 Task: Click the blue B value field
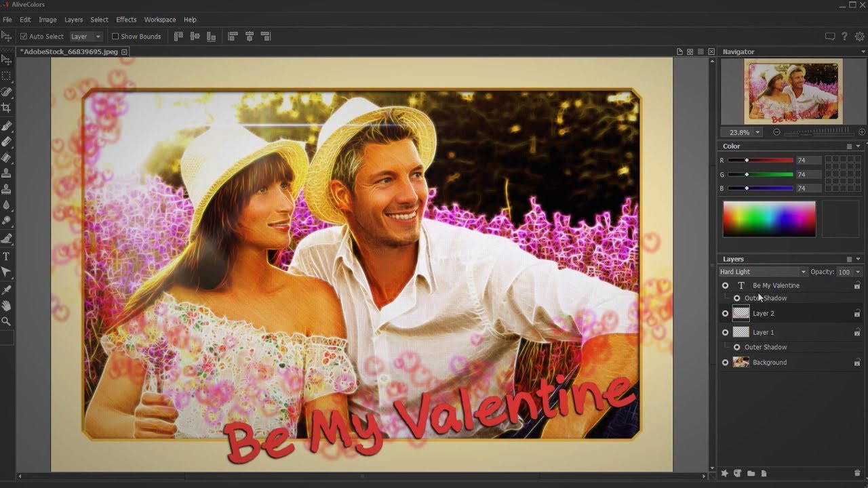pyautogui.click(x=808, y=188)
